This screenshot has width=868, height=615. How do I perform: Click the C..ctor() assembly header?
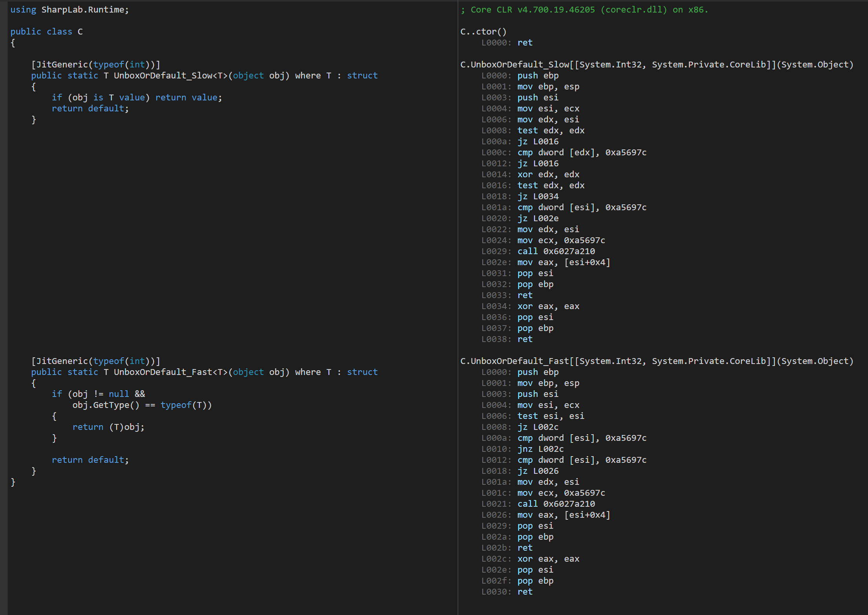[x=483, y=32]
